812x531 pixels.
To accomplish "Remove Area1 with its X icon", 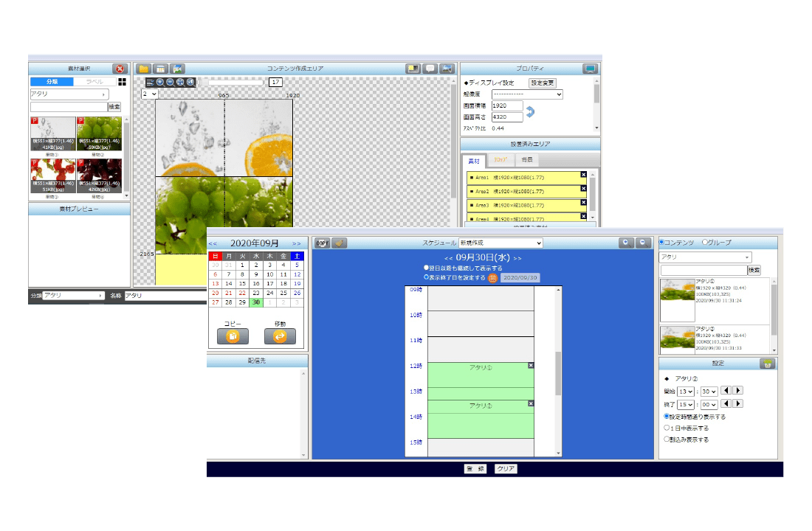I will [x=584, y=174].
